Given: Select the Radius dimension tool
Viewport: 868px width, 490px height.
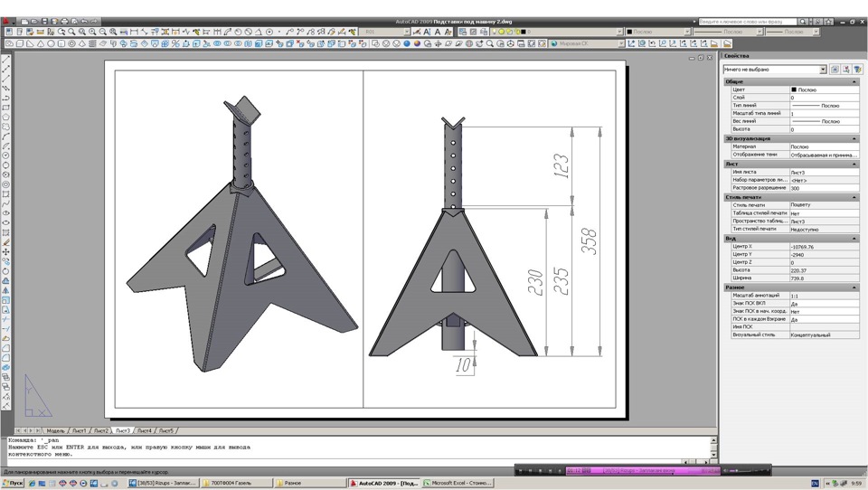Looking at the screenshot, I should (x=238, y=33).
